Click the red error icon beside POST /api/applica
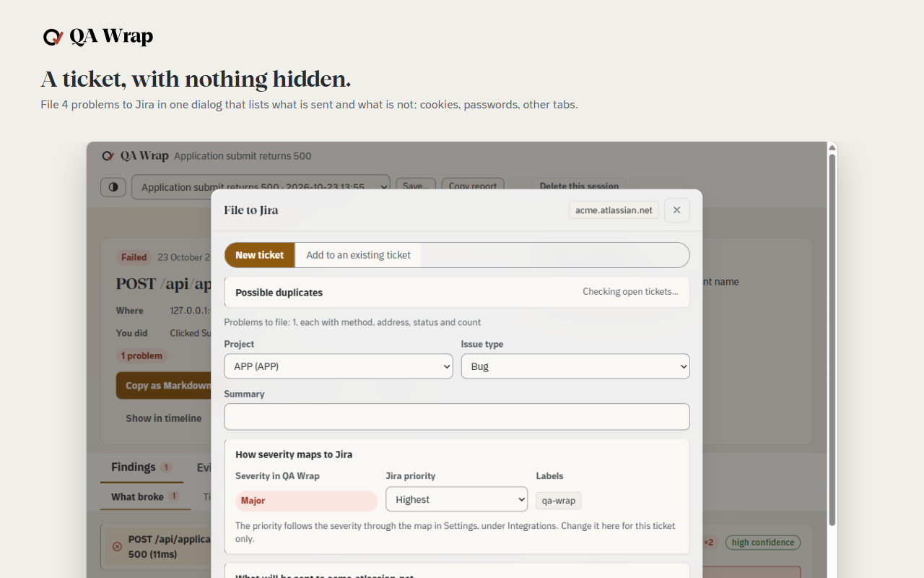 click(x=117, y=546)
